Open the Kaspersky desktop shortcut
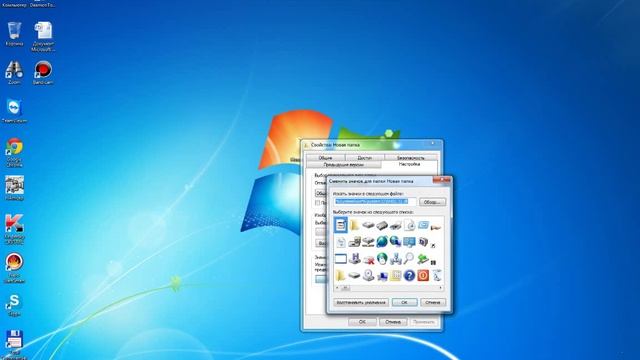Viewport: 640px width, 360px height. 14,229
